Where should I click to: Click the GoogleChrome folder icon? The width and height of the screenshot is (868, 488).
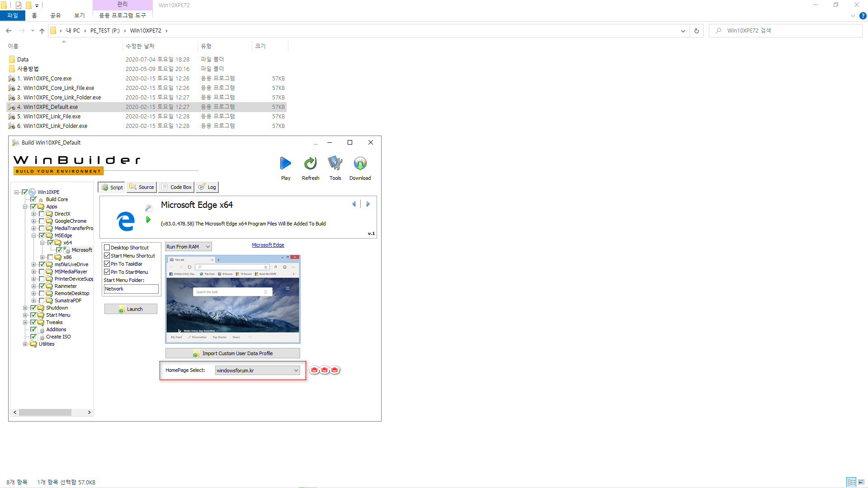pyautogui.click(x=49, y=221)
